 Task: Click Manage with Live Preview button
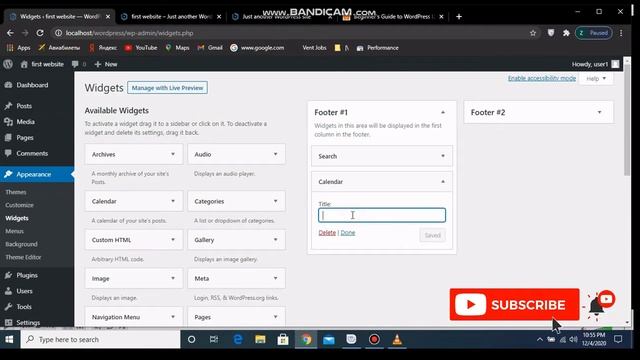pos(167,88)
